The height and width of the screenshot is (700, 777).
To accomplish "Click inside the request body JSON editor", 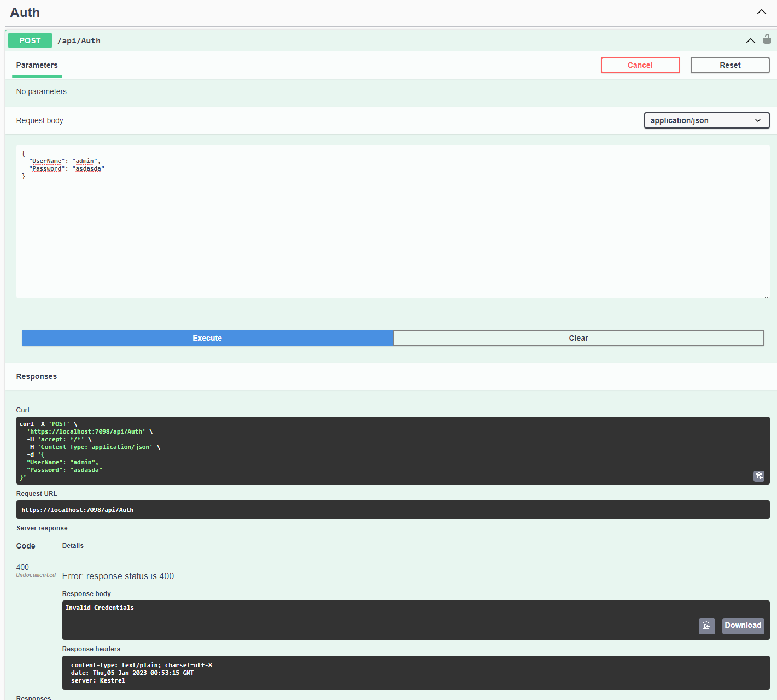I will click(x=393, y=221).
